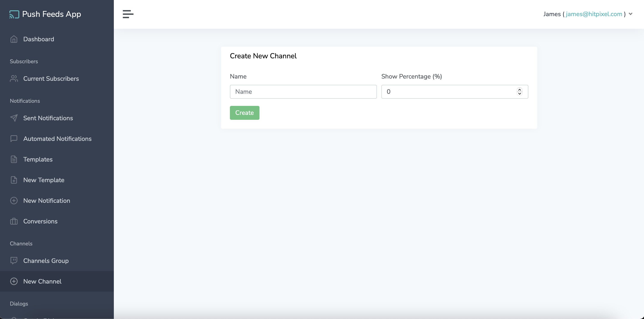Increase Show Percentage with up stepper arrow

[519, 90]
